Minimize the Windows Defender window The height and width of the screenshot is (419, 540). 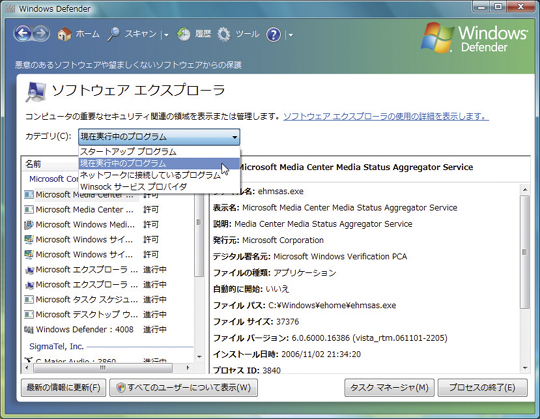click(x=481, y=7)
